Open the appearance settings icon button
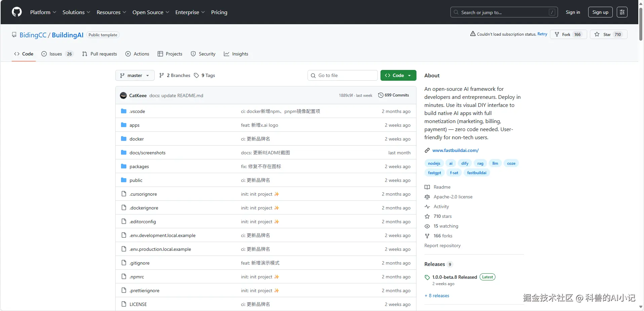 [x=622, y=12]
